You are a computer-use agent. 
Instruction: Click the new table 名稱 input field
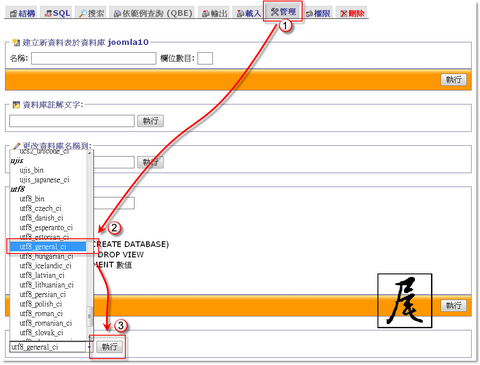coord(94,58)
